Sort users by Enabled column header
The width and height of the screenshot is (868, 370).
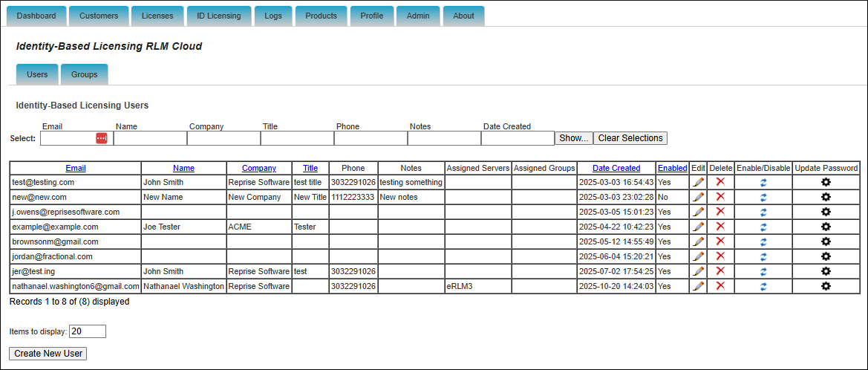672,168
